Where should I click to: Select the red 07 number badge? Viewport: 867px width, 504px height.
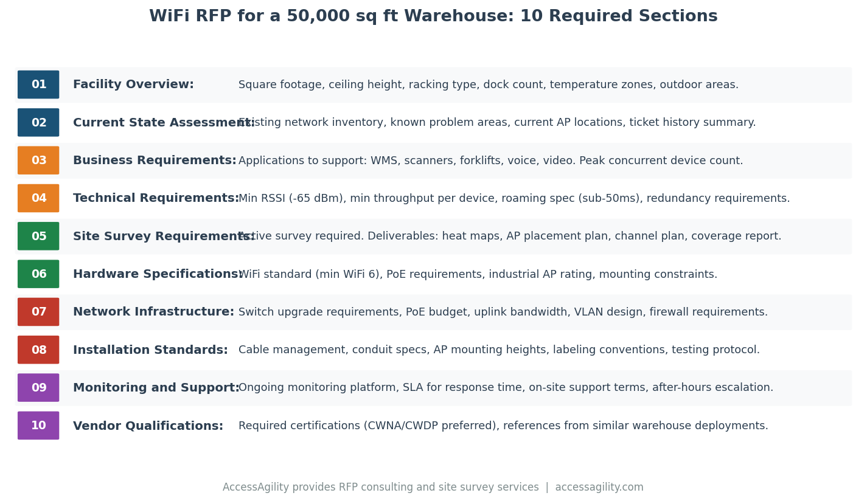pyautogui.click(x=38, y=312)
